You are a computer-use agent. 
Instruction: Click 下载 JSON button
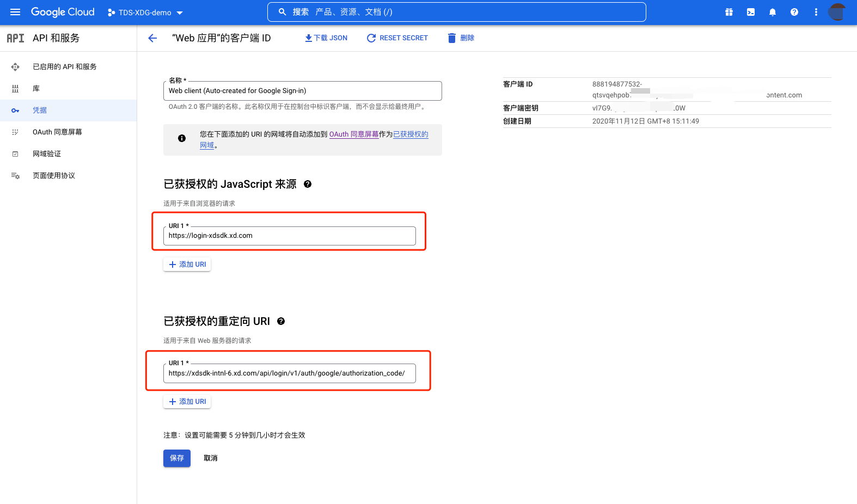click(x=326, y=38)
